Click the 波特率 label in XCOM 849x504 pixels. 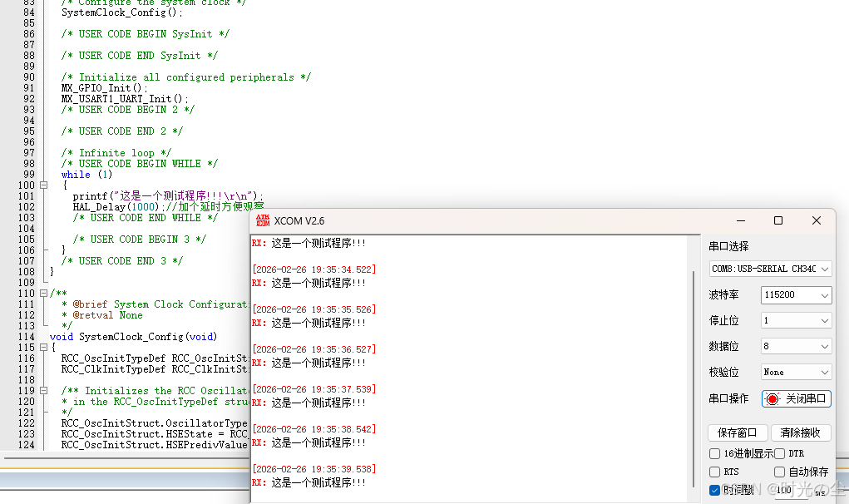pos(723,294)
